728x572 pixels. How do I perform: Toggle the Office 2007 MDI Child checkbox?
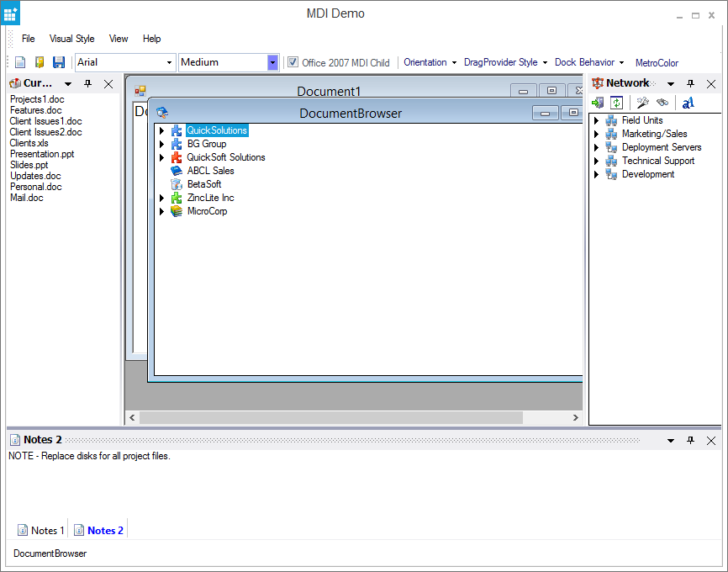(293, 62)
